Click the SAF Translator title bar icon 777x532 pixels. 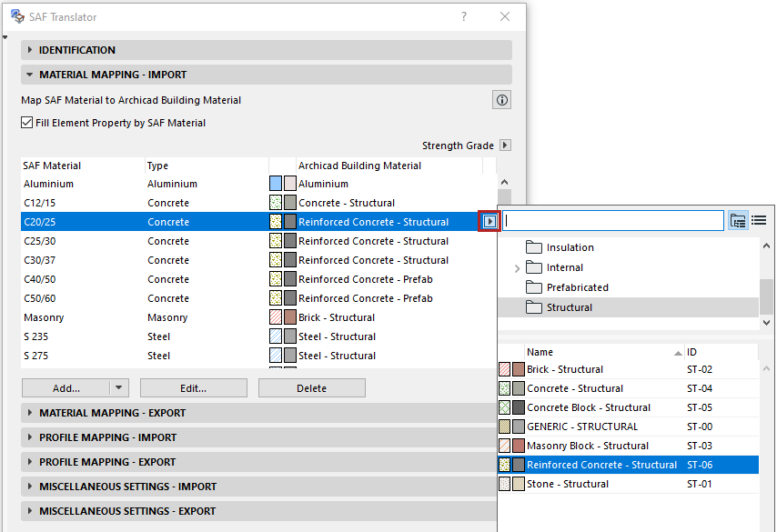click(x=17, y=16)
